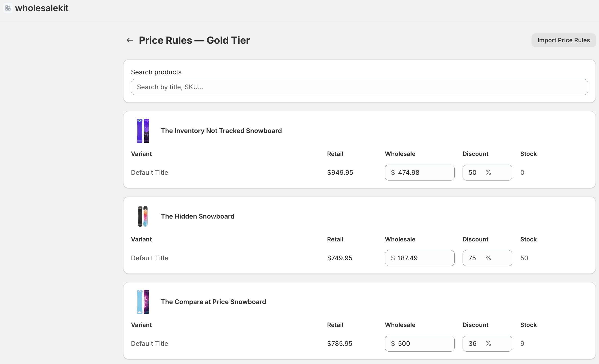
Task: Click the wholesalekit app icon
Action: (x=8, y=8)
